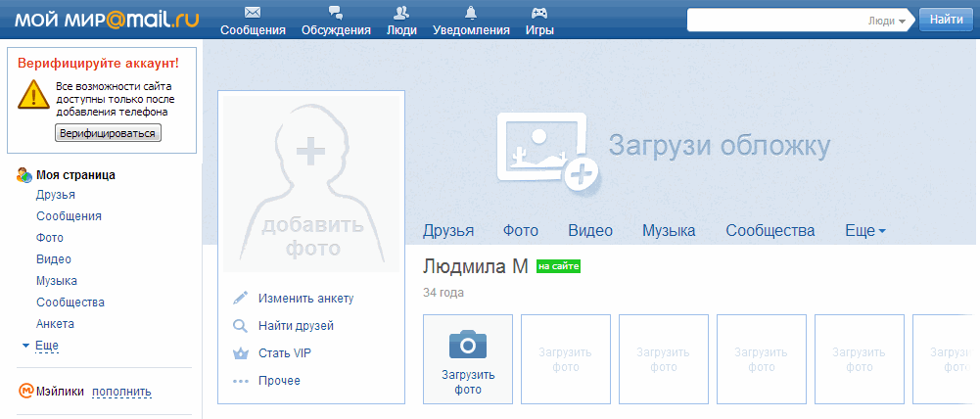Click the Найти друзей link
The image size is (980, 419).
297,326
